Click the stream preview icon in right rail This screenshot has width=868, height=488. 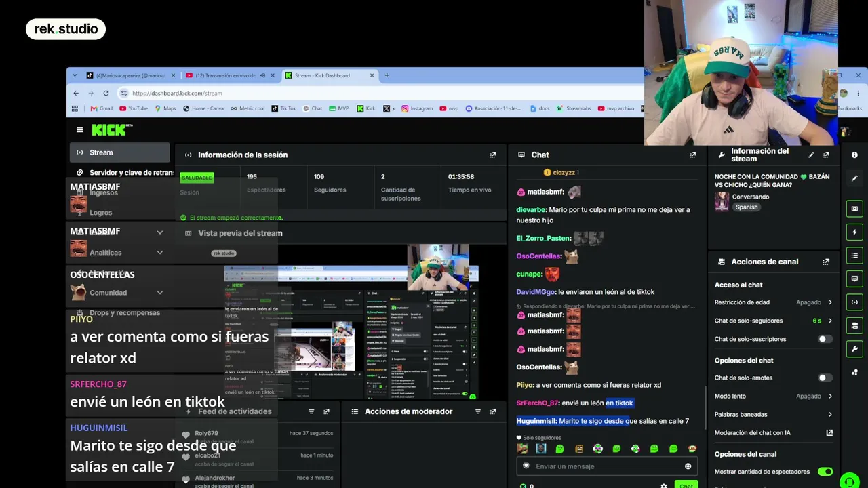pos(854,209)
